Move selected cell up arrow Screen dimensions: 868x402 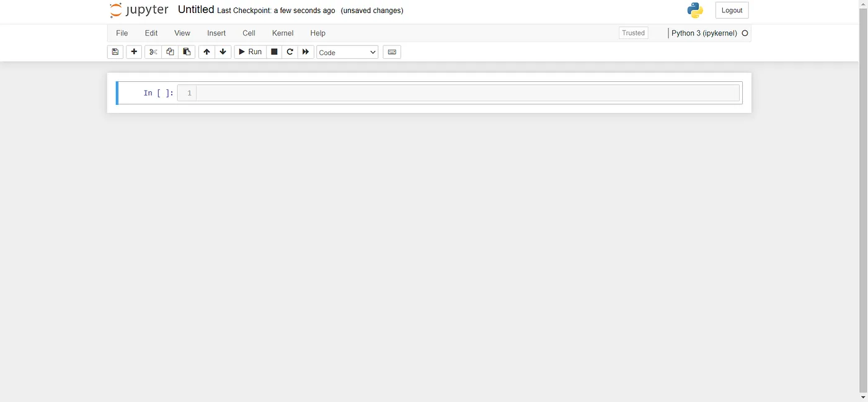206,52
